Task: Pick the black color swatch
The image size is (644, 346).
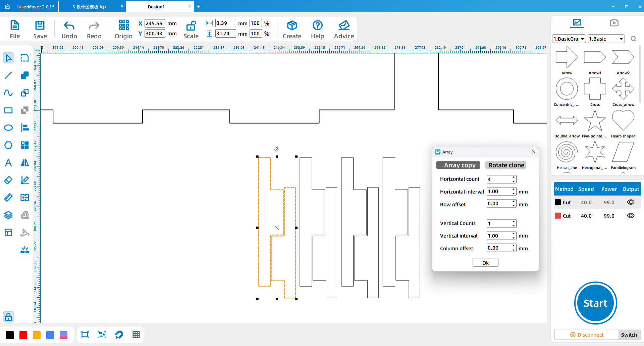Action: (x=10, y=335)
